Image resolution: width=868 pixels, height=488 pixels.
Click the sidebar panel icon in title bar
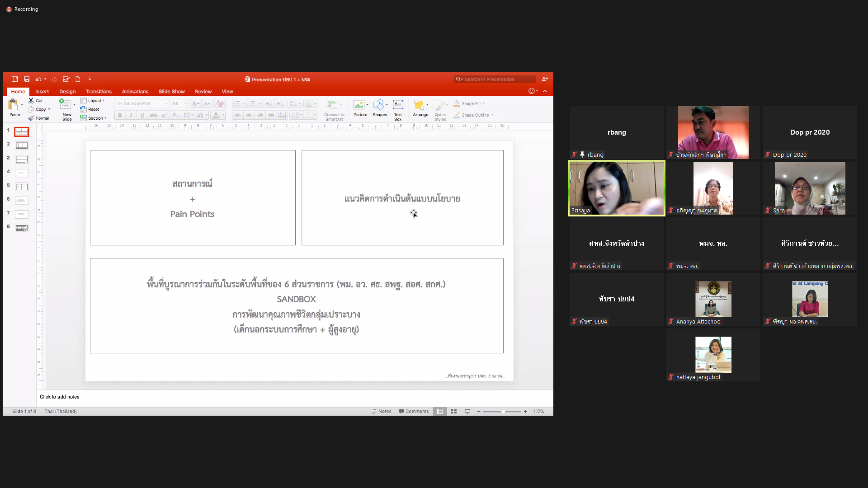(15, 79)
